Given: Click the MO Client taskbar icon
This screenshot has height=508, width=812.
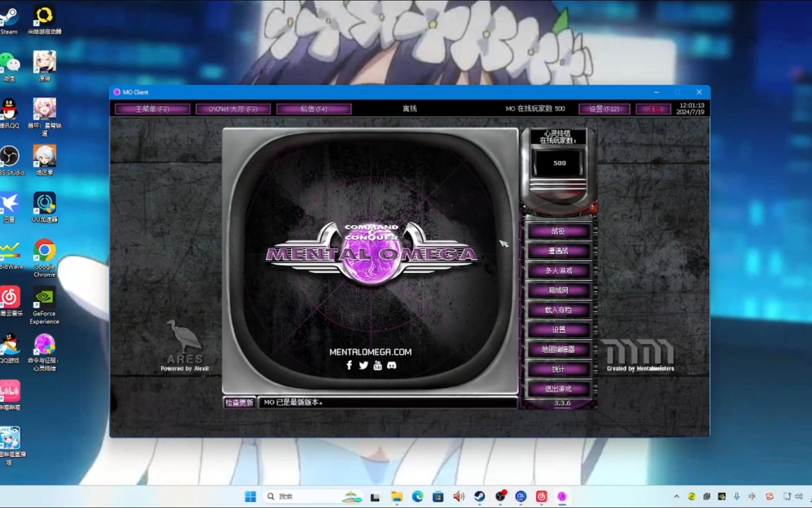Looking at the screenshot, I should pos(562,496).
